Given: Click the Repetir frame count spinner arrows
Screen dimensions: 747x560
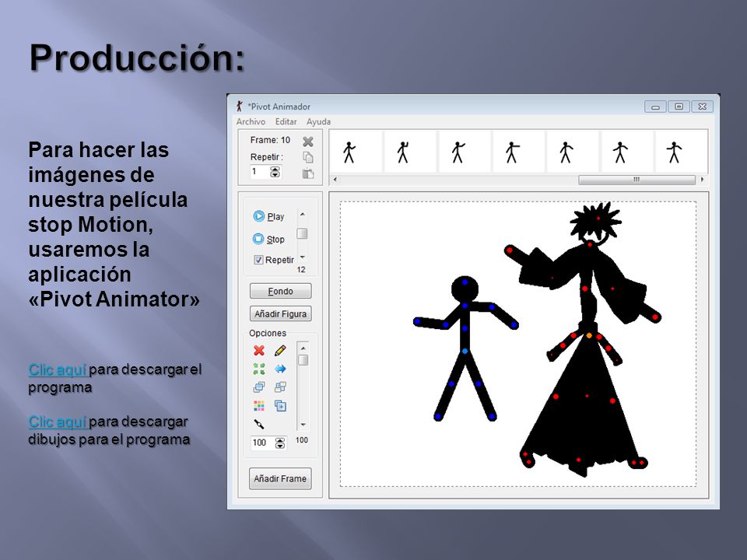Looking at the screenshot, I should tap(275, 172).
